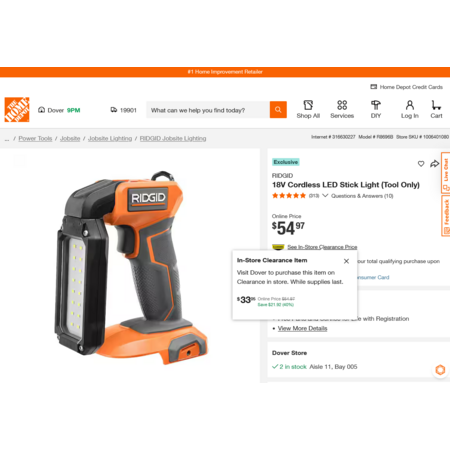Open Home Depot Credit Cards link
Viewport: 450px width, 450px height.
(407, 87)
